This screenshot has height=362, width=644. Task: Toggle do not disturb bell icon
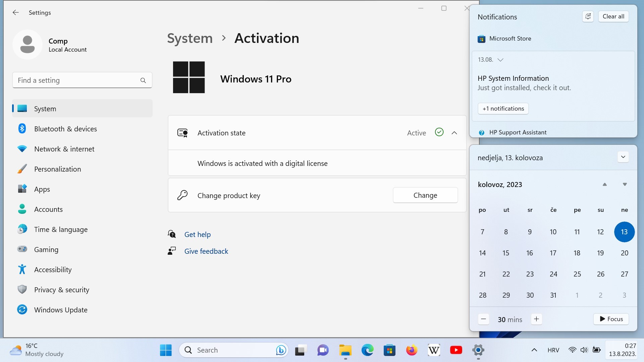[x=588, y=16]
